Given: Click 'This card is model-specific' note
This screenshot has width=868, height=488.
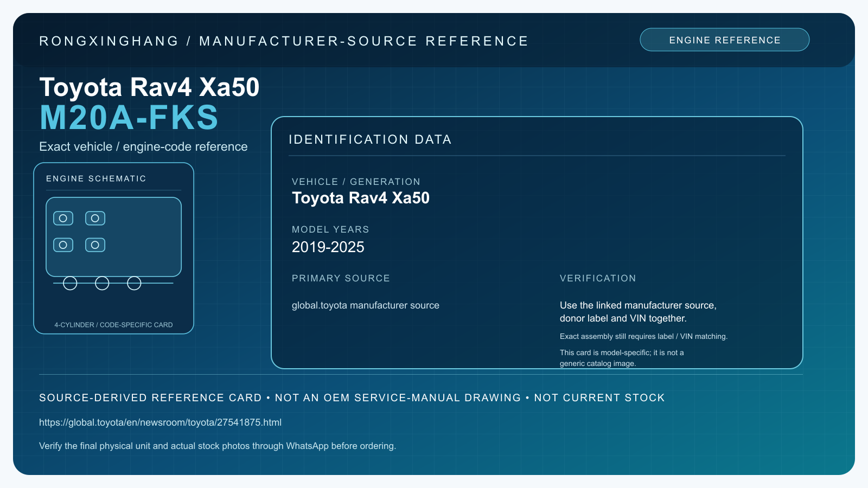Looking at the screenshot, I should tap(622, 358).
